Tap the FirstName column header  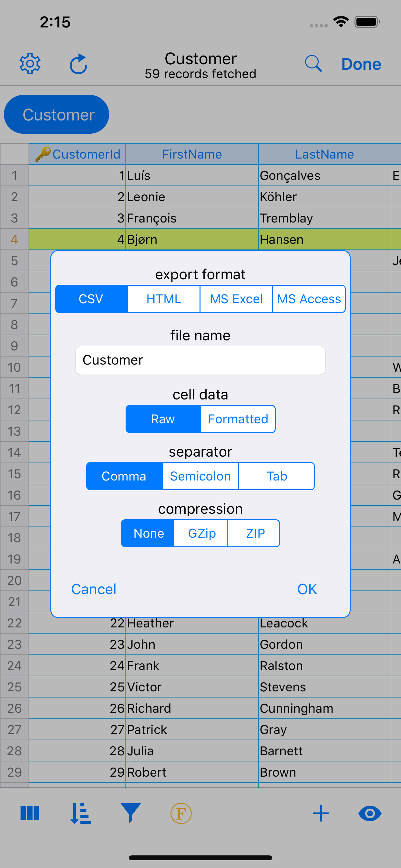[x=192, y=154]
